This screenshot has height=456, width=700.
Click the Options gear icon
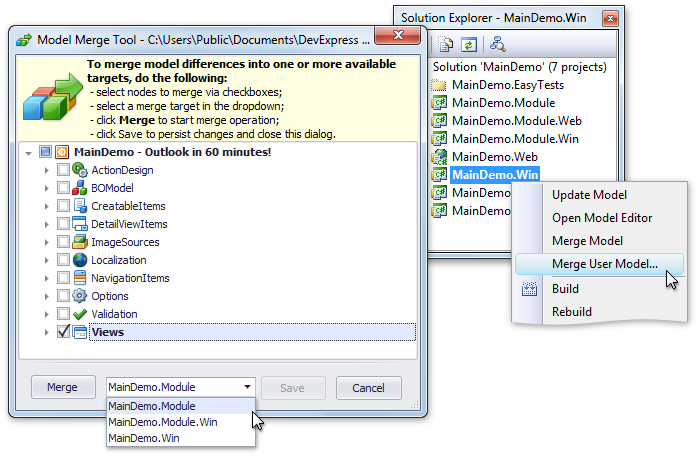coord(79,296)
